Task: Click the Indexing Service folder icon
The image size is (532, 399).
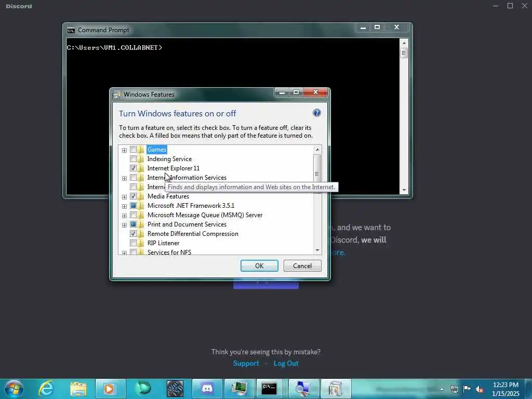Action: (x=141, y=159)
